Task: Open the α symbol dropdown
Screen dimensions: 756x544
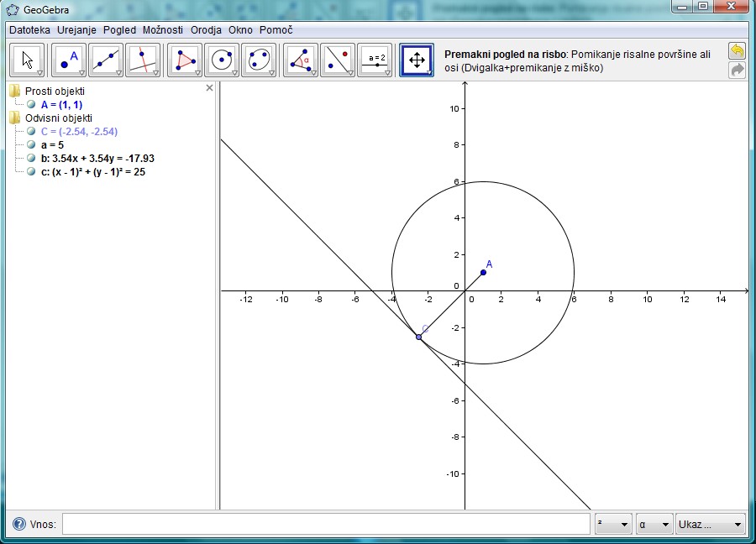Action: pos(654,525)
